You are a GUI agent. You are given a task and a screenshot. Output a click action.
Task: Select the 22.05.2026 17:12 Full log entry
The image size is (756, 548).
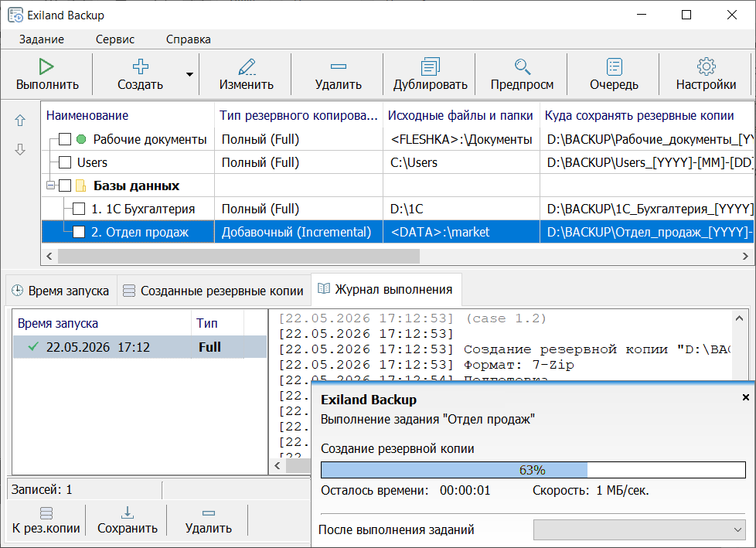(139, 347)
